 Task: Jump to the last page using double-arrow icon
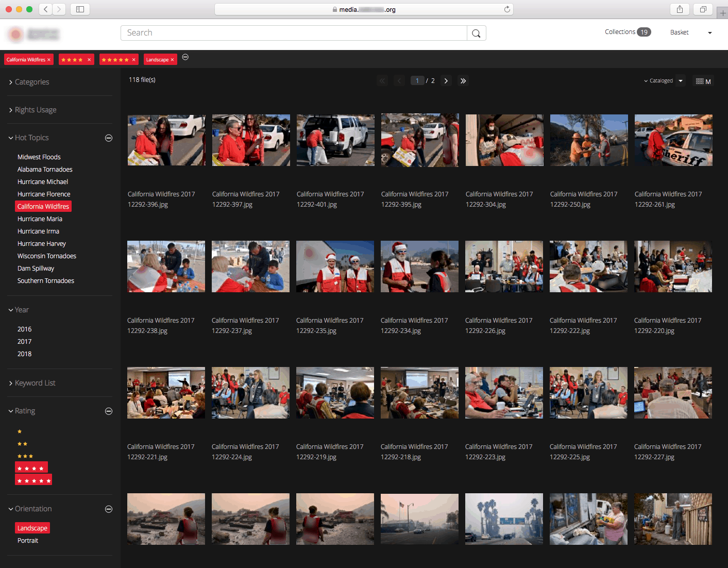[463, 80]
